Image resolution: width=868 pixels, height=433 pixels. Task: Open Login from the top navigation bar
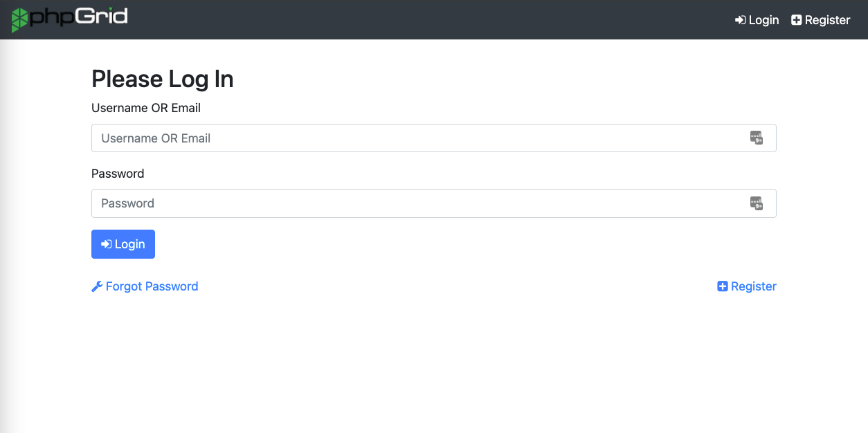[x=757, y=20]
